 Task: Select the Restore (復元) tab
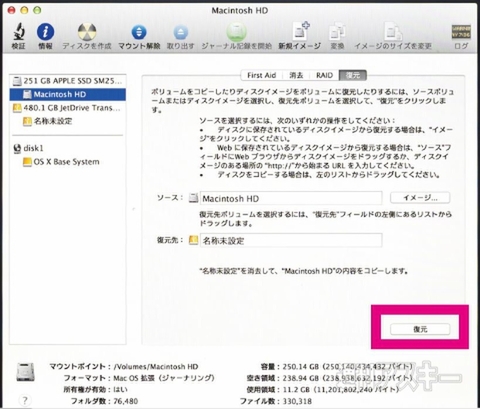(353, 75)
